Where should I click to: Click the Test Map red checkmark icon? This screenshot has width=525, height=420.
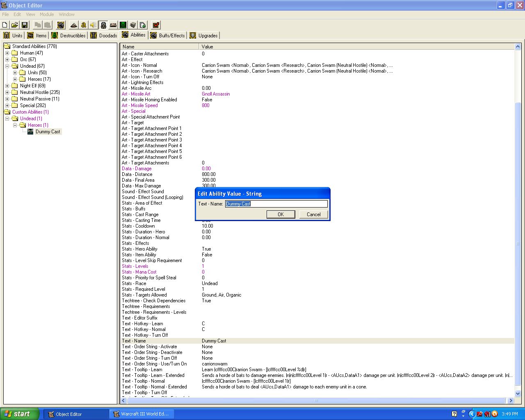coord(156,25)
